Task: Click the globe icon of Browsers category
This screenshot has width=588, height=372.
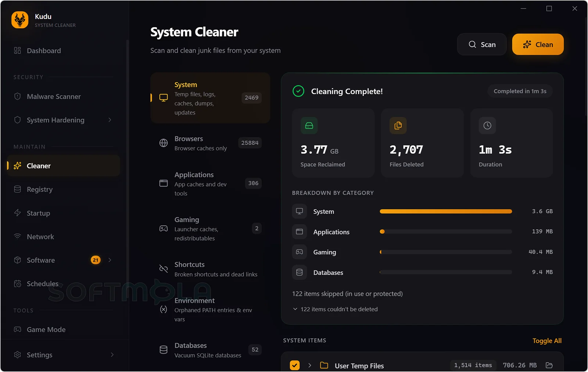Action: tap(164, 143)
